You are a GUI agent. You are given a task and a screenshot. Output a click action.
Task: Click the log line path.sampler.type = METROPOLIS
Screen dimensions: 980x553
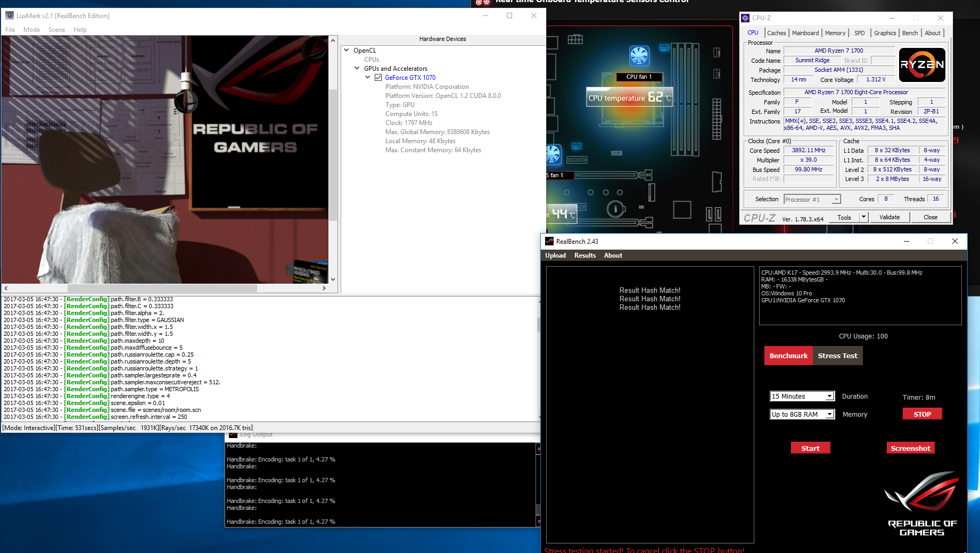[101, 389]
